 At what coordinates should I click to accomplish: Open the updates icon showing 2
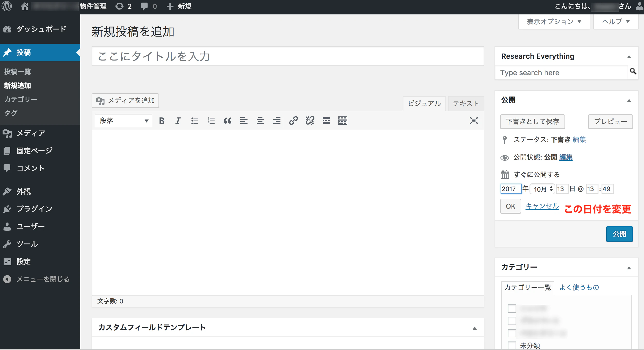point(123,6)
